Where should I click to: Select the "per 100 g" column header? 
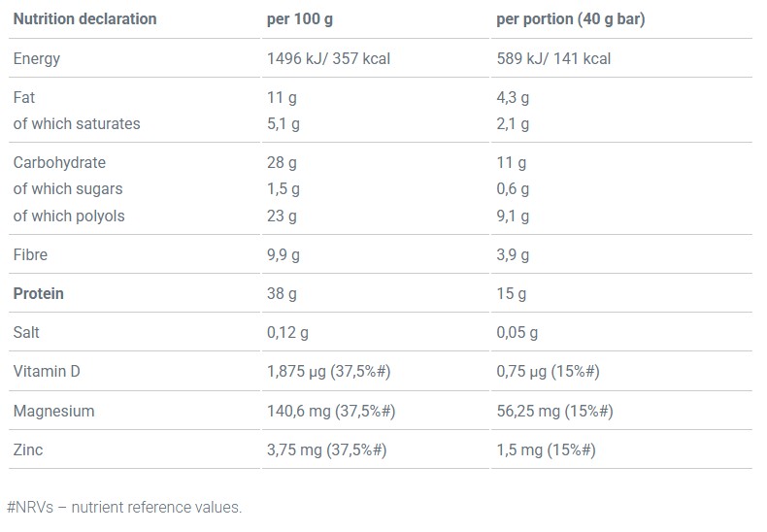click(302, 19)
